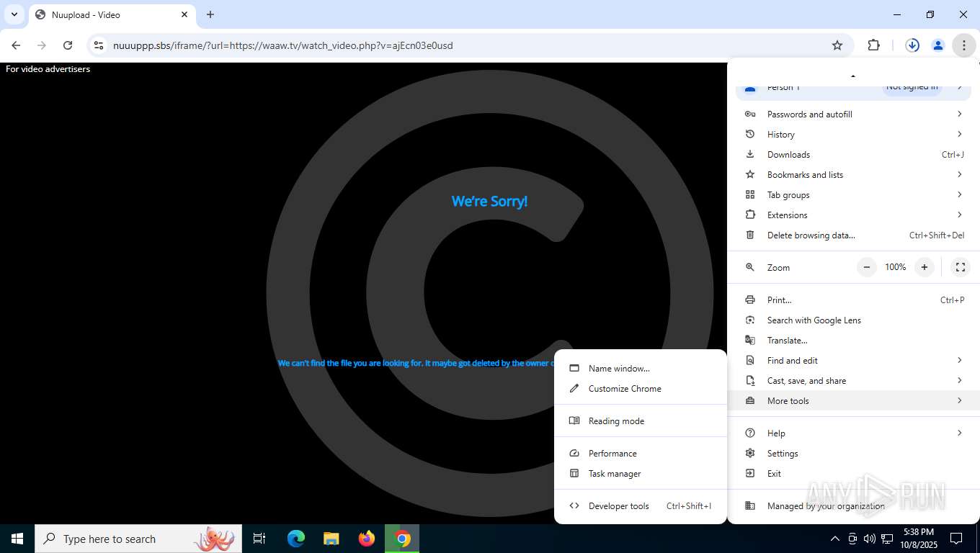Click the browser back arrow

(16, 45)
